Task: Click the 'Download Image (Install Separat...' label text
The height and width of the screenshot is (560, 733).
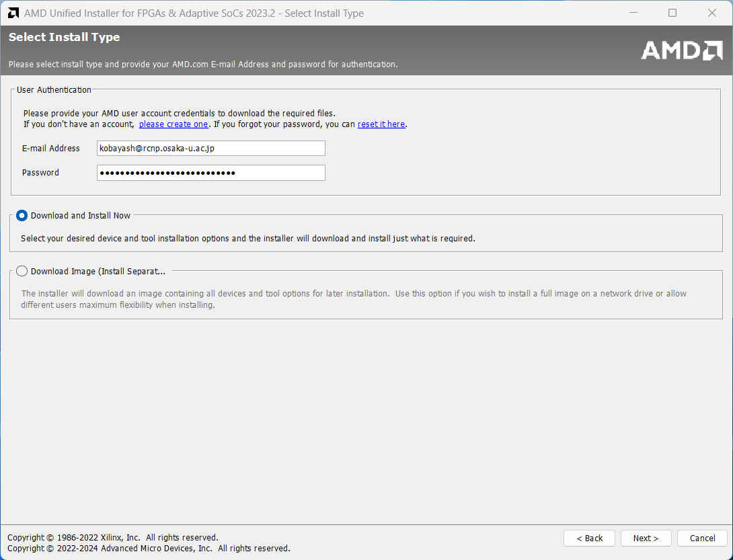Action: click(98, 272)
